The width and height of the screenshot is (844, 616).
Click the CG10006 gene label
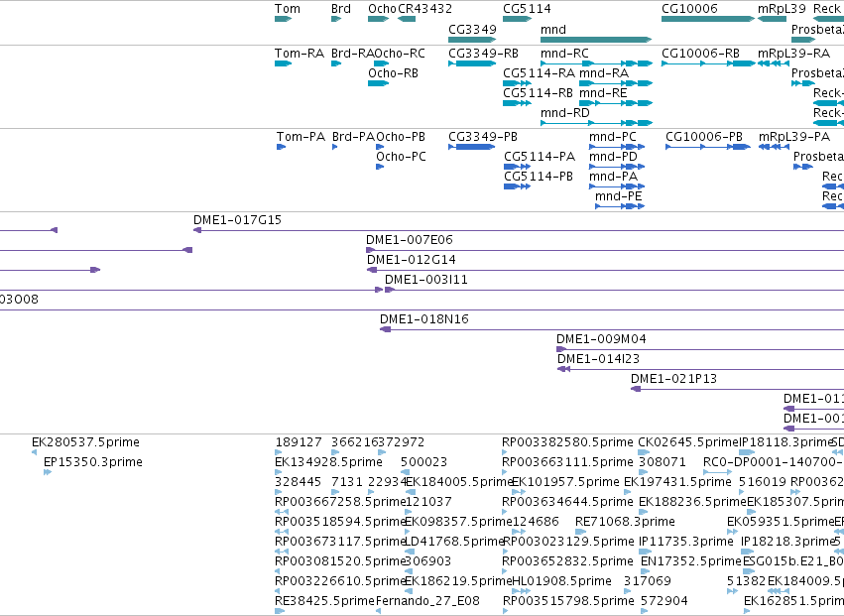pyautogui.click(x=689, y=9)
